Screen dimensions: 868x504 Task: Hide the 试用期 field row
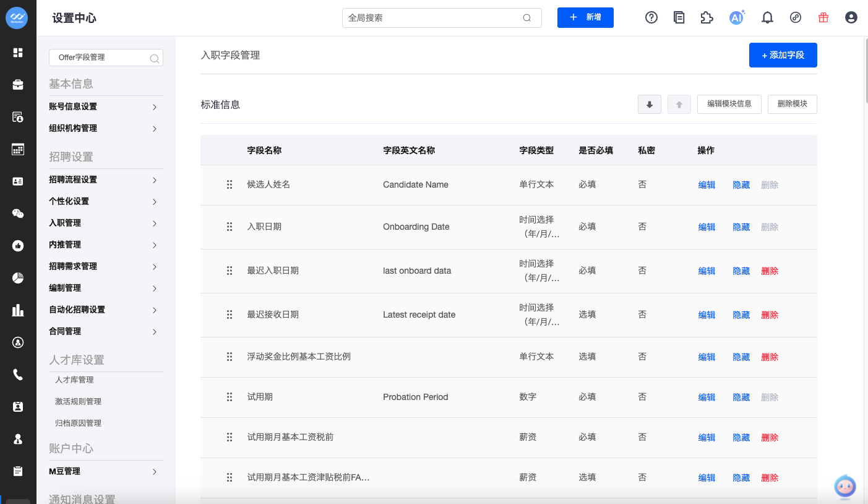pos(741,398)
